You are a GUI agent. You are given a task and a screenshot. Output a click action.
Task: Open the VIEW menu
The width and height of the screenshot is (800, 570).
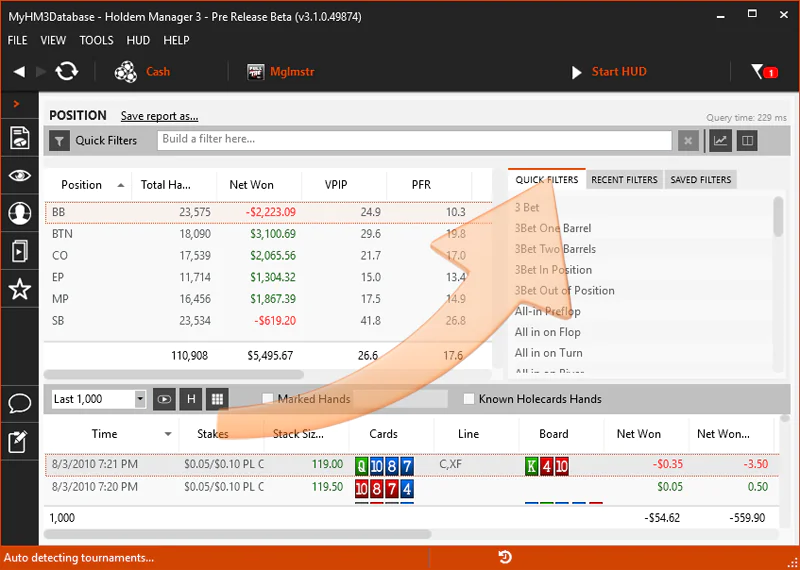pos(53,41)
